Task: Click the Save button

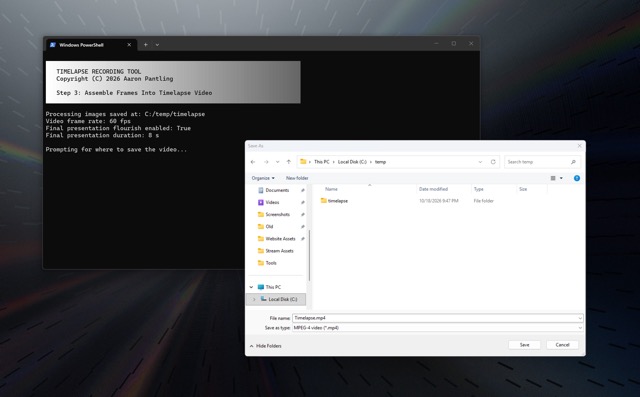Action: tap(524, 345)
